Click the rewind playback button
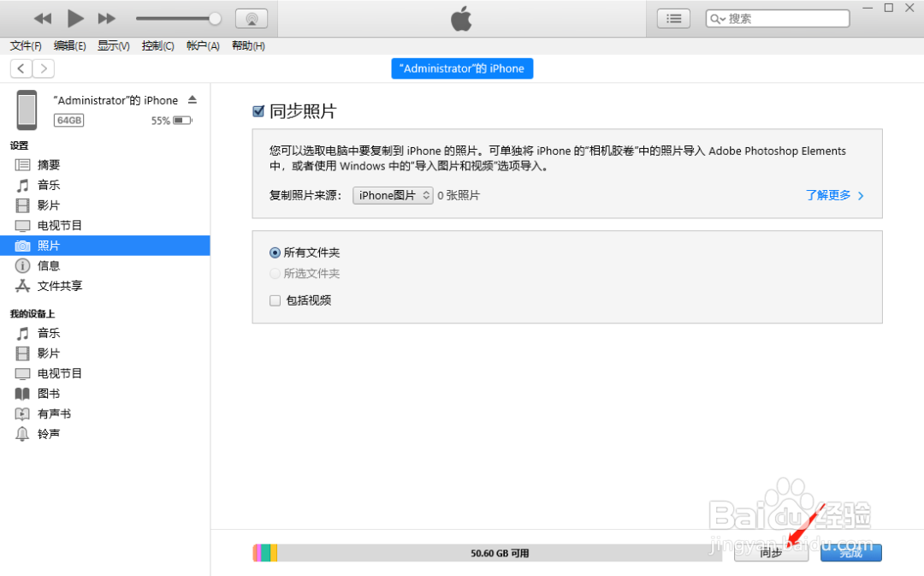The height and width of the screenshot is (576, 924). tap(43, 19)
